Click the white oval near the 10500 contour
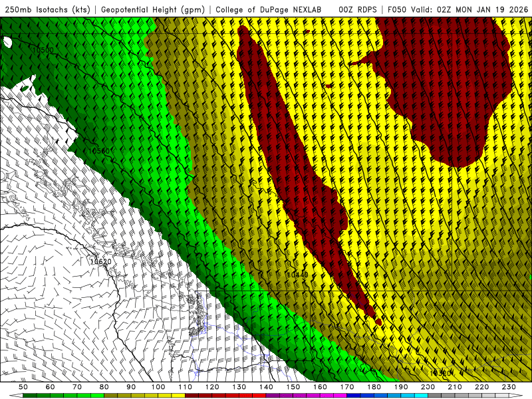 coord(7,43)
